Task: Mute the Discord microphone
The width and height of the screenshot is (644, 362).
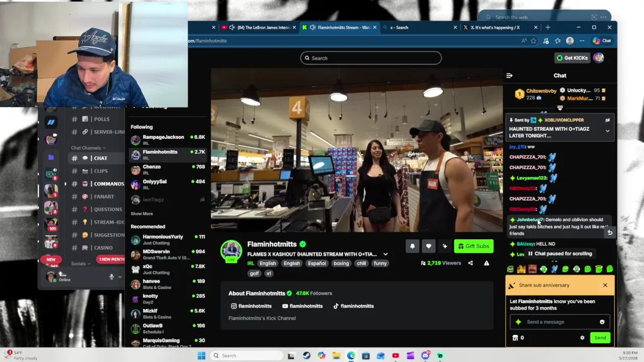Action: point(112,277)
